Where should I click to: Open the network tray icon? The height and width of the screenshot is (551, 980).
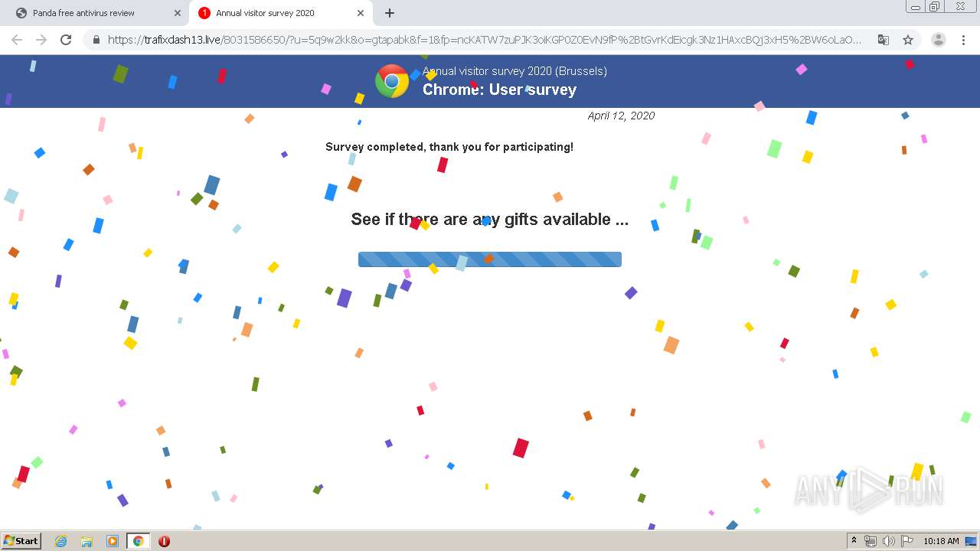click(x=871, y=541)
